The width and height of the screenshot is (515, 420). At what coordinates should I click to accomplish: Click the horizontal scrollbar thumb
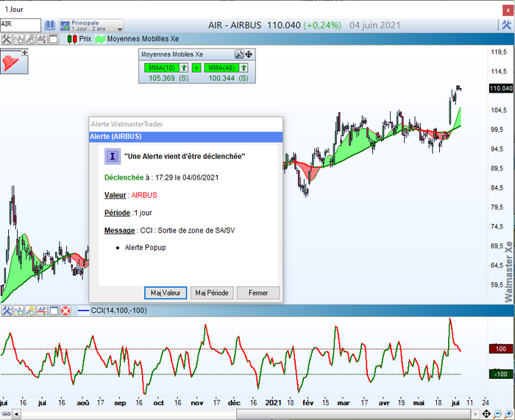coord(354,414)
